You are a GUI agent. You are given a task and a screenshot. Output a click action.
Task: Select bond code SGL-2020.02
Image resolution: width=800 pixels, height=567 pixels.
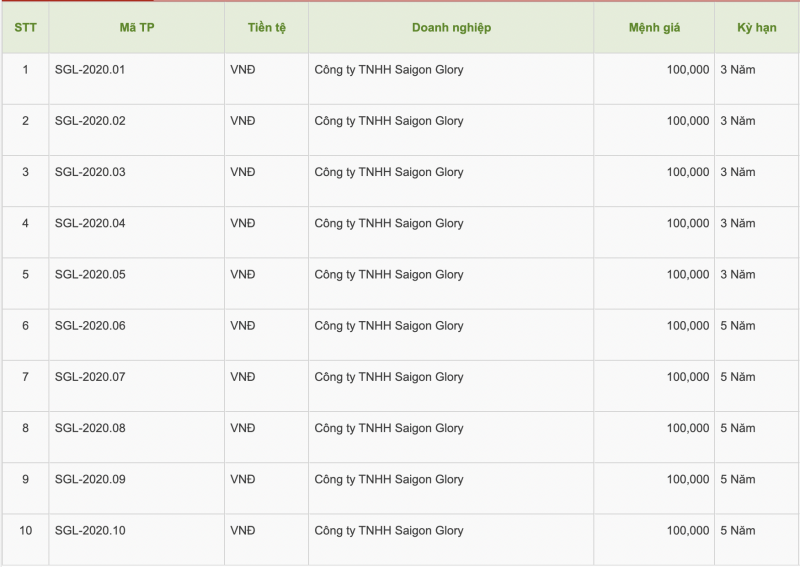point(90,121)
